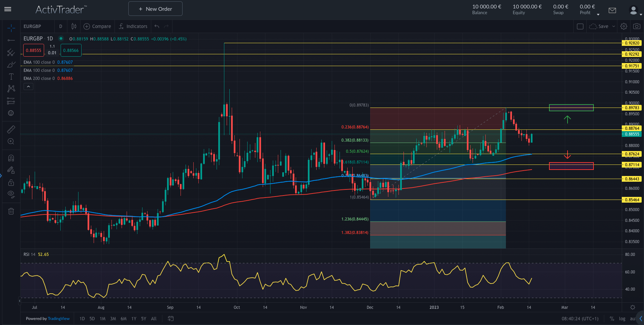The width and height of the screenshot is (644, 325).
Task: Lock all drawings with the lock icon
Action: pos(11,182)
